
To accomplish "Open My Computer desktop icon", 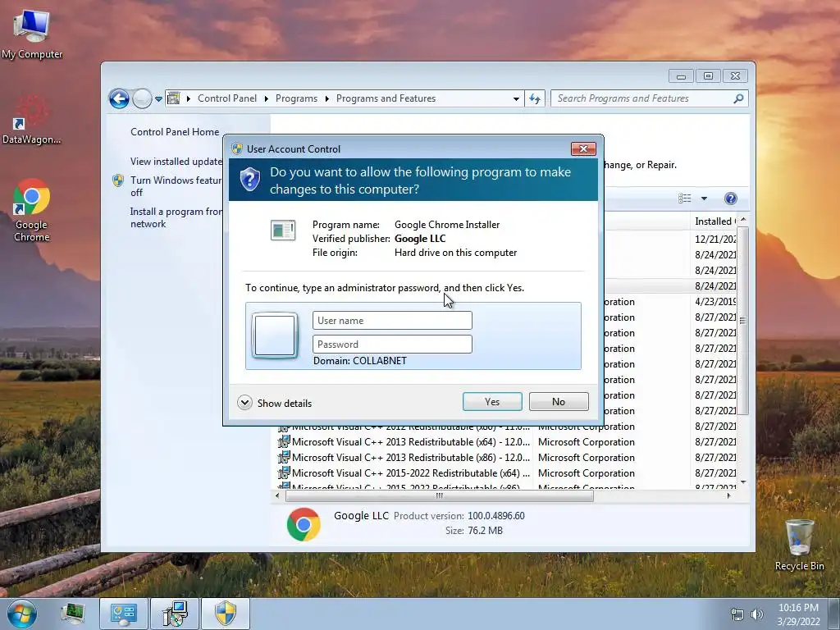I will pos(32,33).
